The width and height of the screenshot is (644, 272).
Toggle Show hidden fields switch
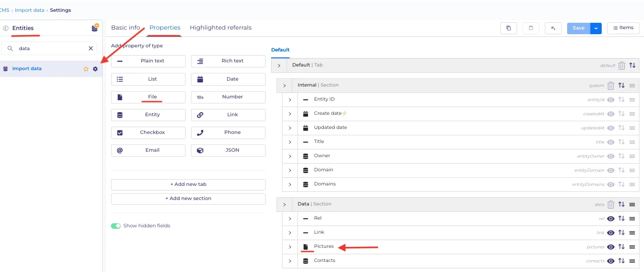pos(116,226)
